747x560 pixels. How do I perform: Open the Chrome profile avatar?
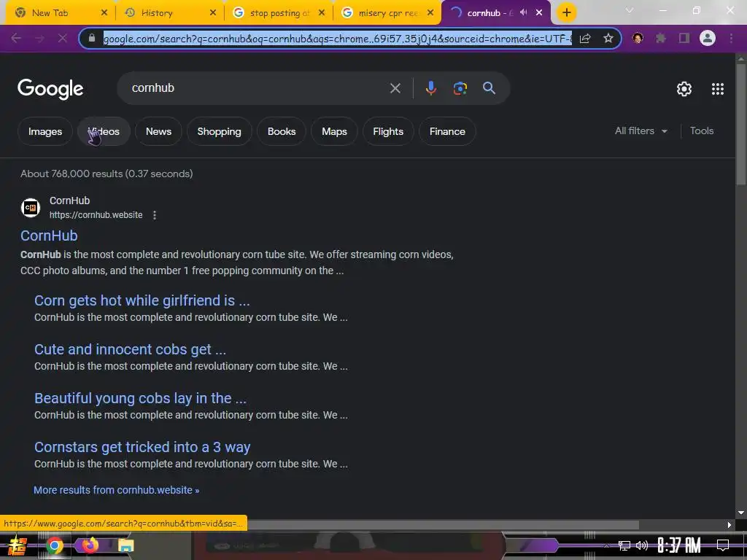tap(708, 38)
